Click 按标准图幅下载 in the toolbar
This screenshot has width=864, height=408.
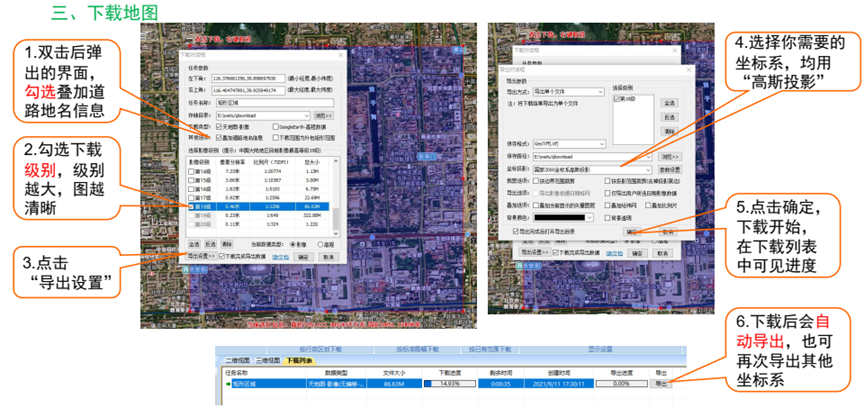click(x=418, y=350)
